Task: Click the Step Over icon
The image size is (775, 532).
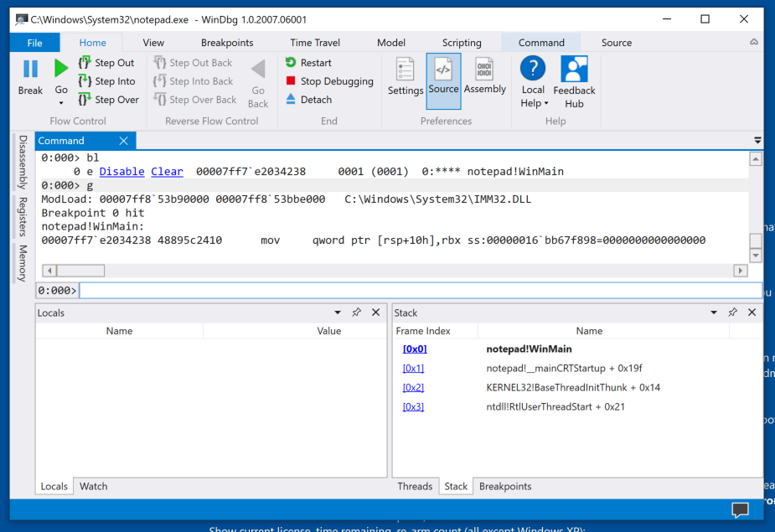Action: click(x=85, y=100)
